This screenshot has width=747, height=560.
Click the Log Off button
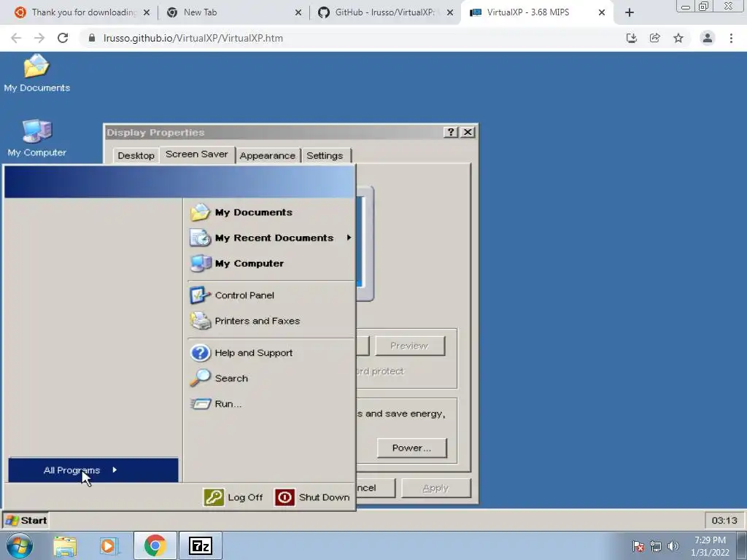tap(233, 497)
